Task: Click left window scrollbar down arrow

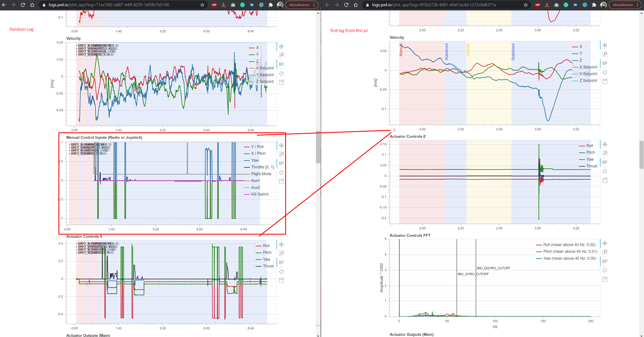Action: tap(318, 335)
